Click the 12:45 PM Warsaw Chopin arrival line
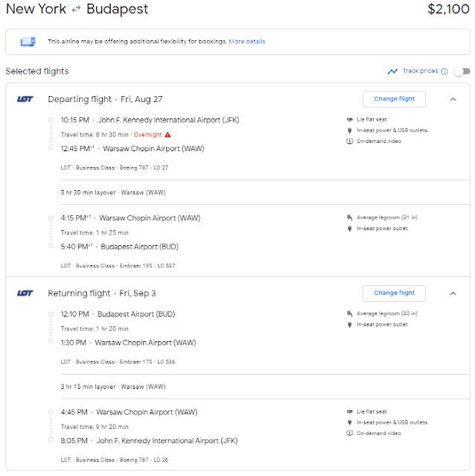 133,148
